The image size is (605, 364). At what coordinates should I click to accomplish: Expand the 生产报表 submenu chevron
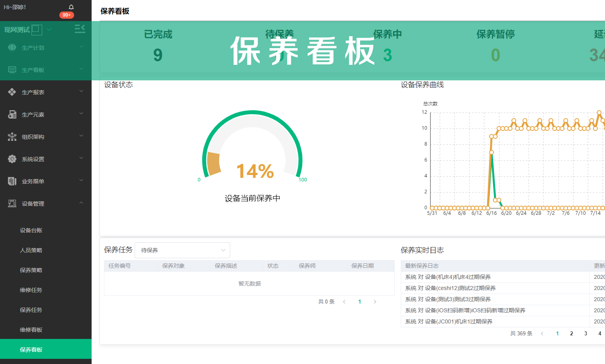click(x=81, y=91)
